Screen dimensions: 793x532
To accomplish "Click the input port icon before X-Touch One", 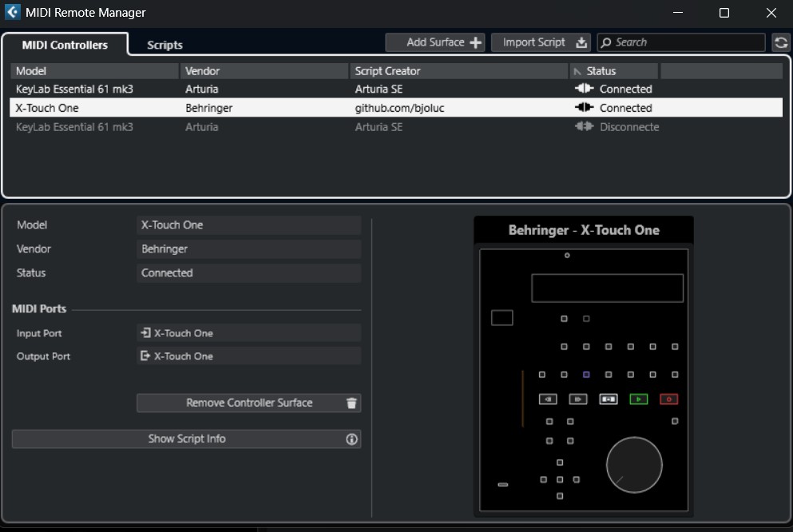I will [145, 333].
